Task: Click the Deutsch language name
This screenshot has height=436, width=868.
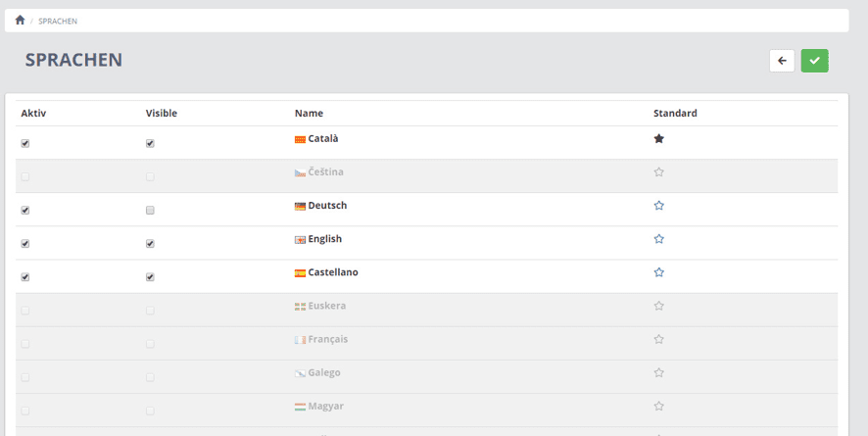Action: [327, 206]
